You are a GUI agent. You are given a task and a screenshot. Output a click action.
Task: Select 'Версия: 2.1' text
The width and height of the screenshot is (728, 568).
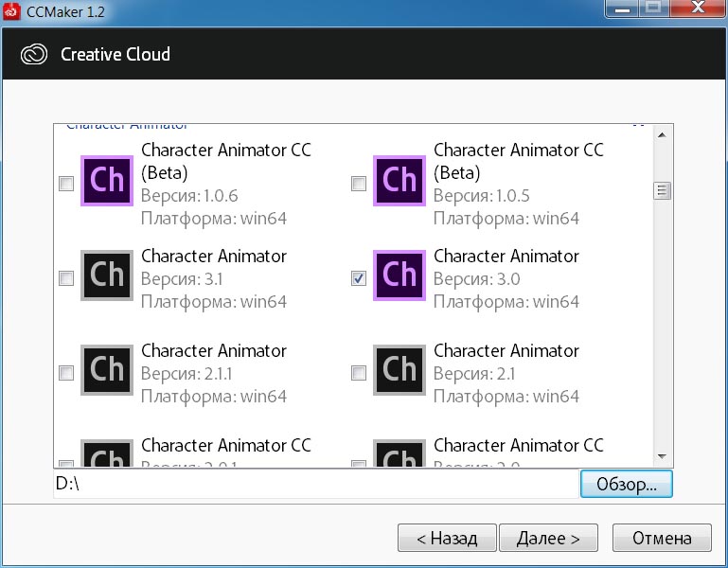474,373
